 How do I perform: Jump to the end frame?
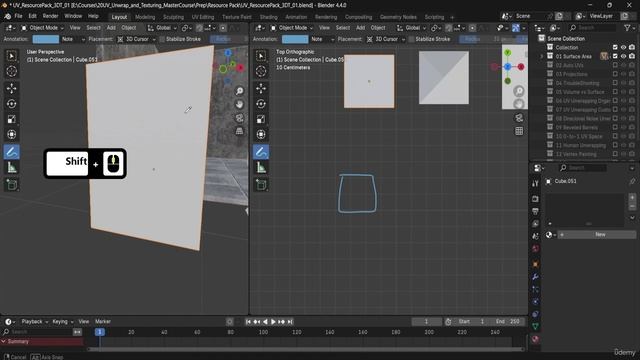[290, 322]
